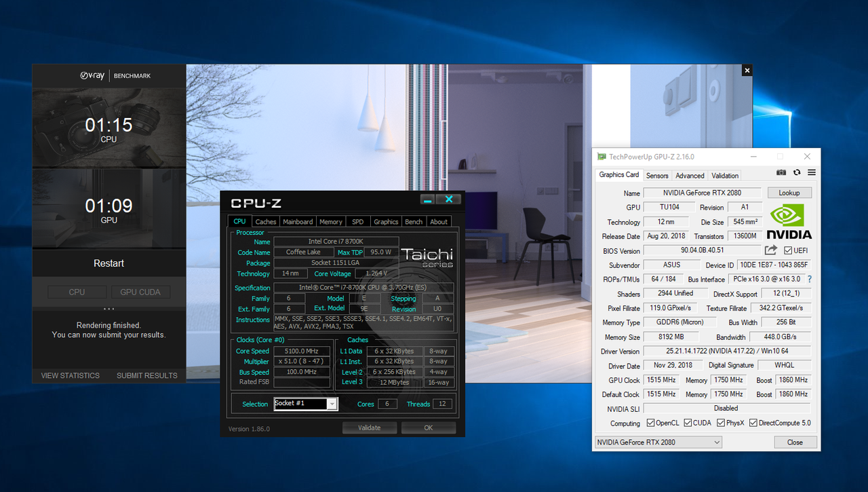Close GPU-Z using title bar X
The width and height of the screenshot is (868, 492).
[807, 157]
